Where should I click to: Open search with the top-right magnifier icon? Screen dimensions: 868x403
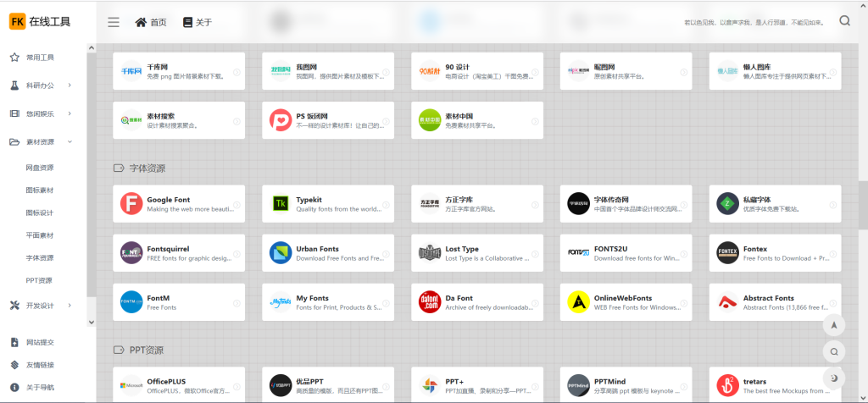[x=844, y=22]
